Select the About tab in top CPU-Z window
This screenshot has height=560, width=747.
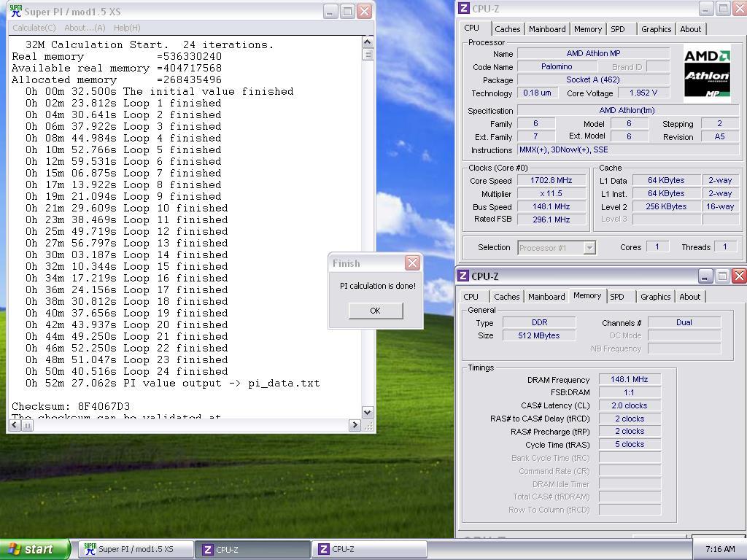point(690,29)
